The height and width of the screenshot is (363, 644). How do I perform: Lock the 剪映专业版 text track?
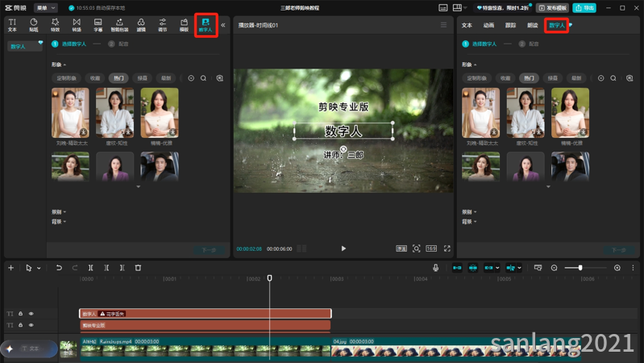[20, 325]
